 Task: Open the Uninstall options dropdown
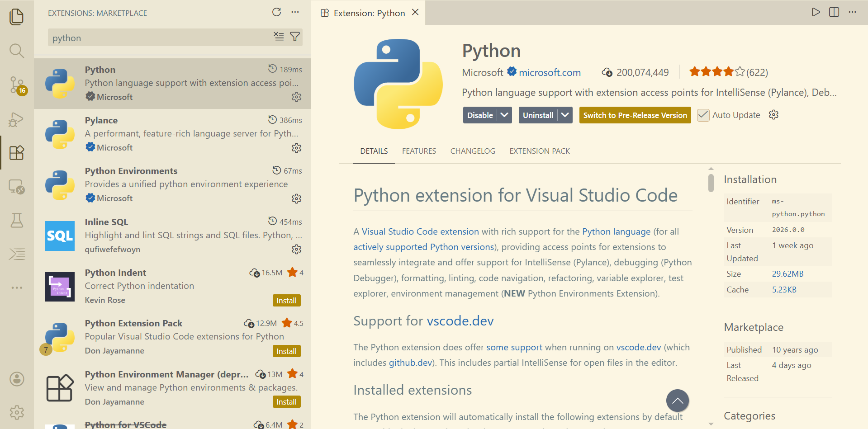coord(565,115)
